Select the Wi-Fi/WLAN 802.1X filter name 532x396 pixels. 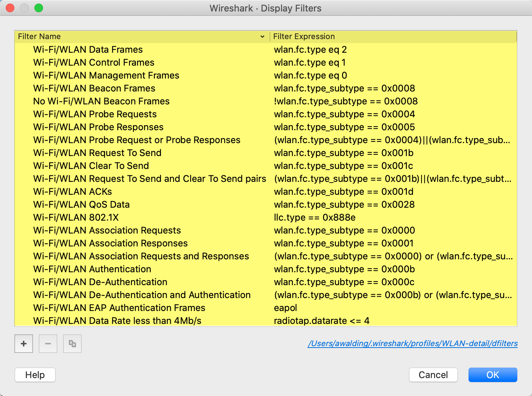76,217
